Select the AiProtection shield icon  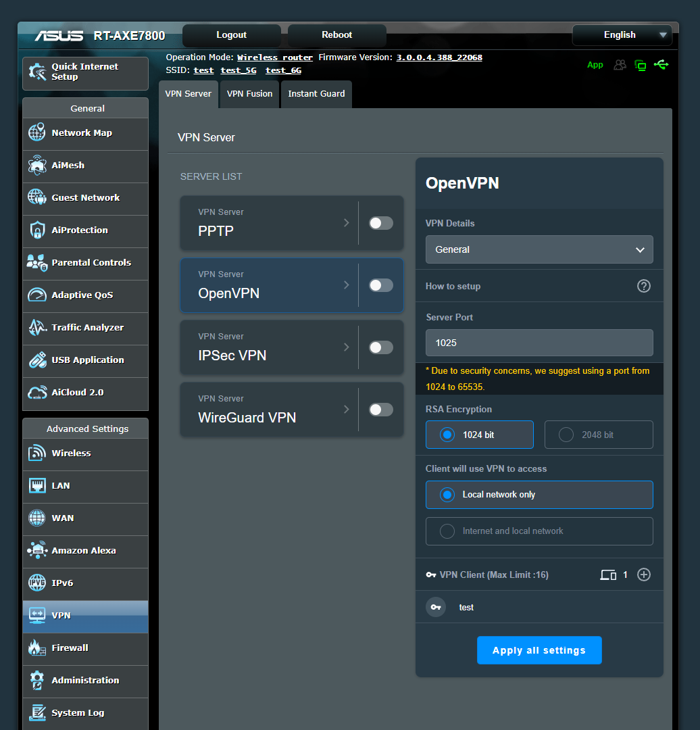(36, 230)
